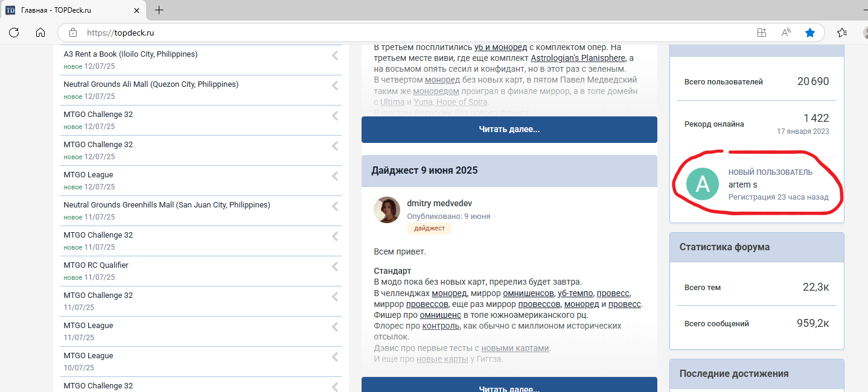Open the омнишенсов deck link
The image size is (868, 392).
pyautogui.click(x=528, y=293)
